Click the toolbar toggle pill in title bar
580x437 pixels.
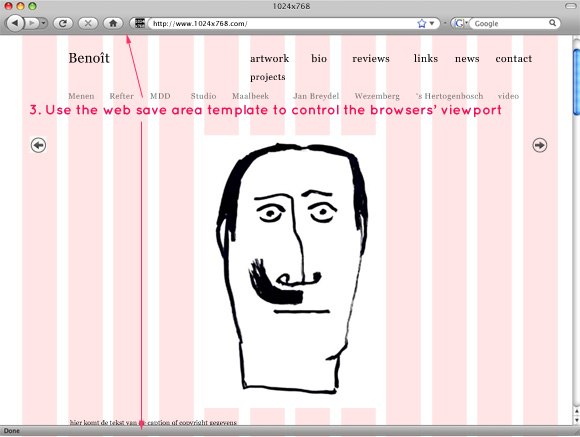click(x=571, y=6)
